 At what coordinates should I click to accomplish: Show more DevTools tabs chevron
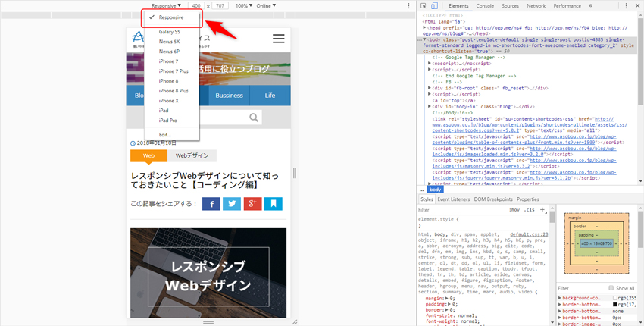coord(590,6)
